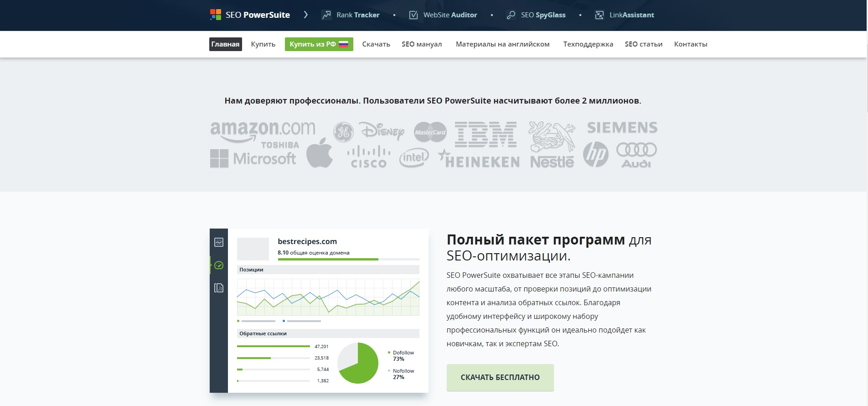Open the WebSite Auditor product link
868x406 pixels.
tap(450, 15)
